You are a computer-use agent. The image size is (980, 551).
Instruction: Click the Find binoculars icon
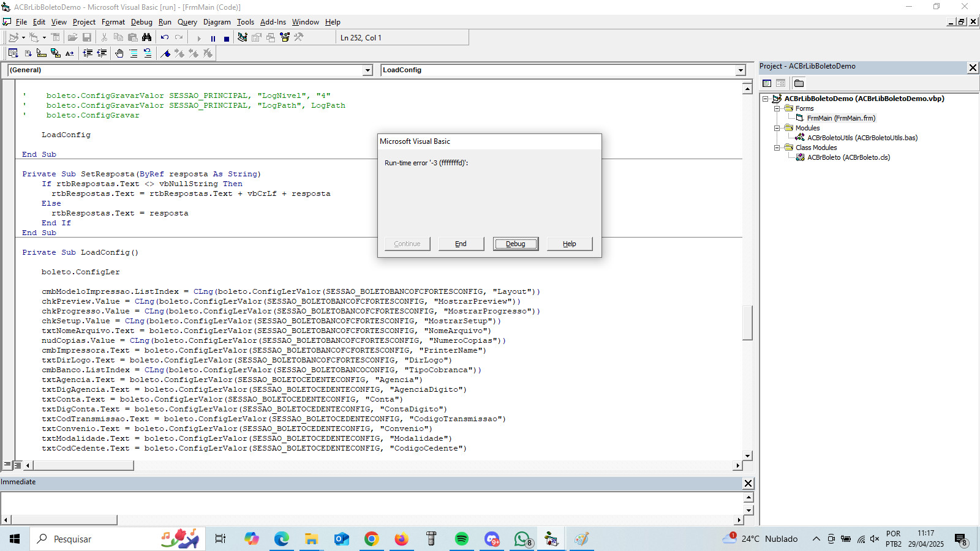pos(146,37)
